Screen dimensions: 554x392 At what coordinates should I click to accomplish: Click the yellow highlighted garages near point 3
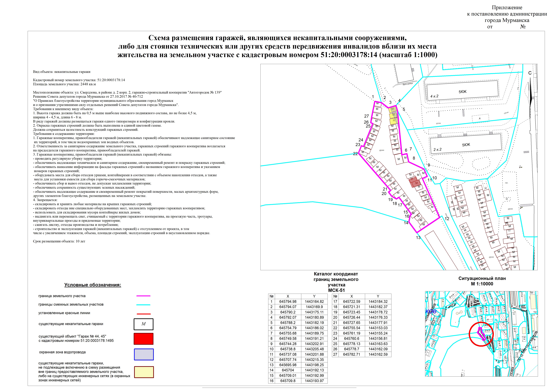coord(393,116)
